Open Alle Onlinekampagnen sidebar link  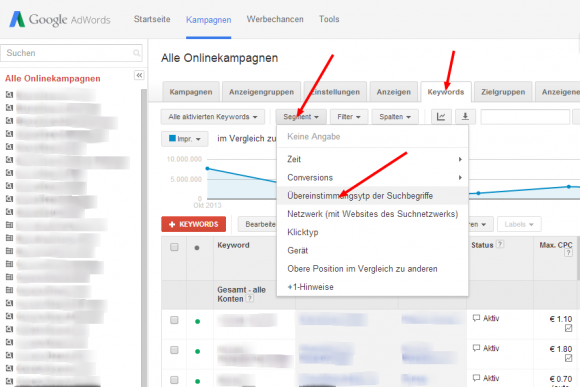click(x=53, y=78)
